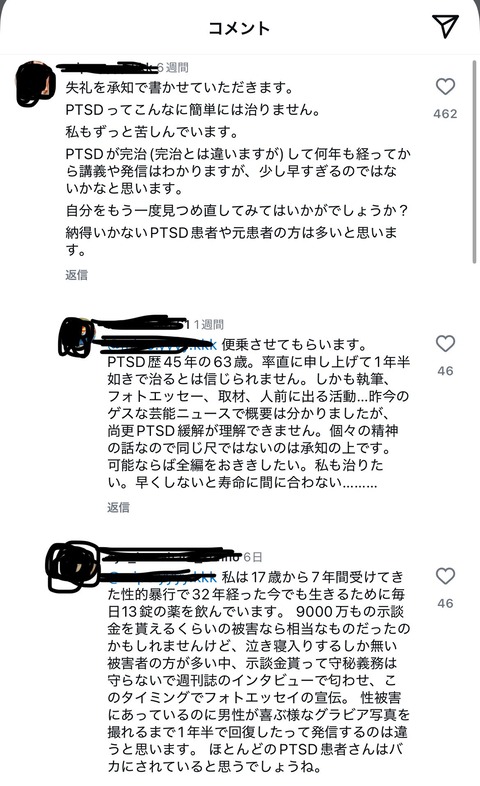Click the third commenter's redacted username
The width and height of the screenshot is (480, 786).
click(171, 556)
